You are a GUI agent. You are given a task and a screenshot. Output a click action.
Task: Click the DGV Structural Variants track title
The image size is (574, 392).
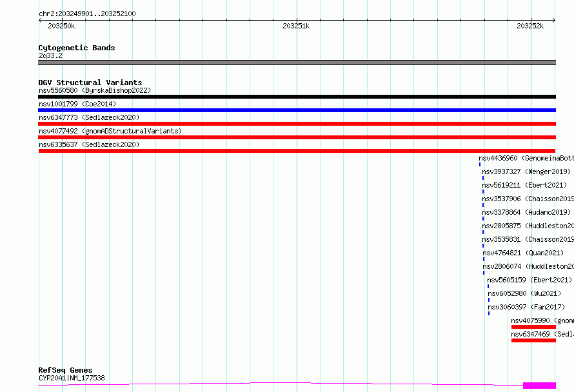90,83
